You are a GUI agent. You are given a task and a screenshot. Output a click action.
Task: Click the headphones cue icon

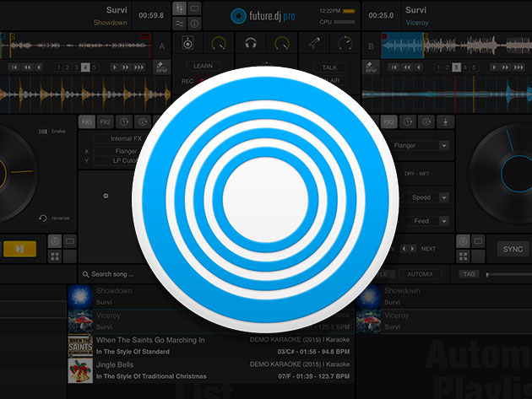[x=251, y=43]
